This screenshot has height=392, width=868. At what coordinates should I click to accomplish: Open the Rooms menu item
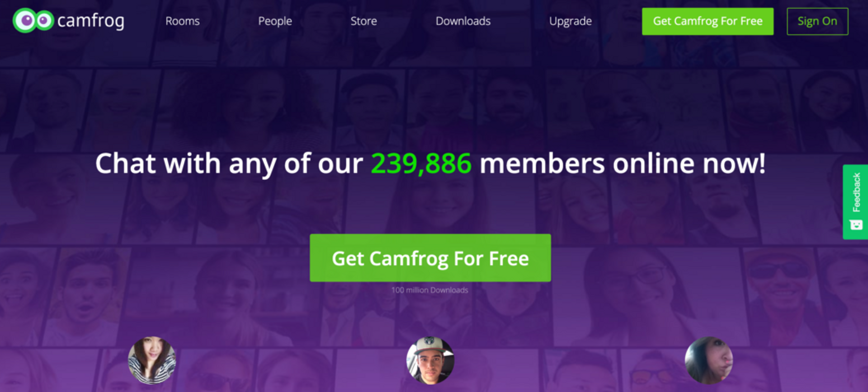click(182, 21)
